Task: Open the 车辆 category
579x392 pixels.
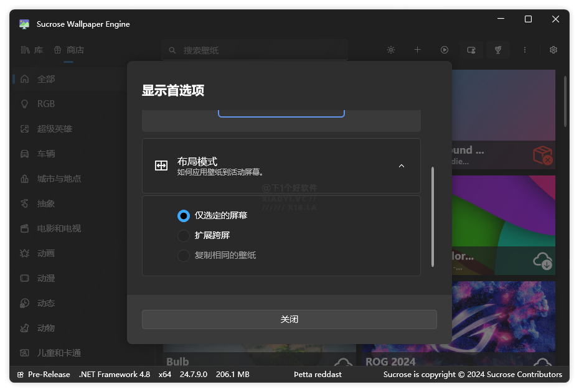Action: pos(70,154)
